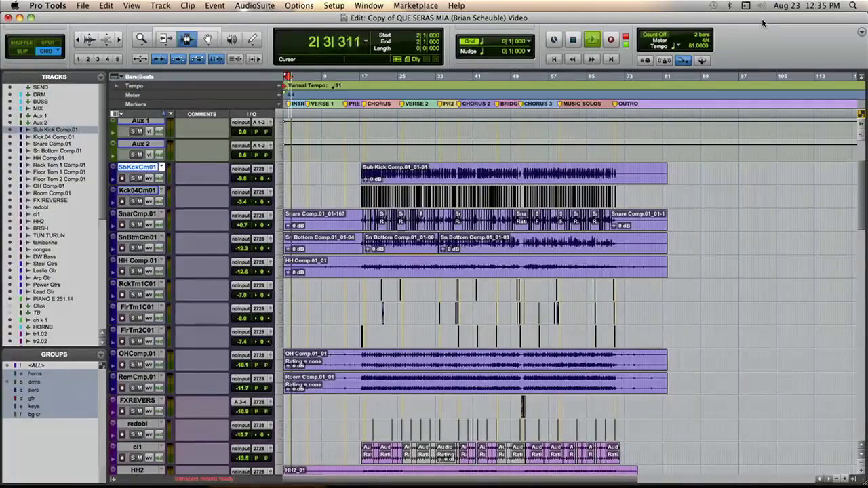Image resolution: width=868 pixels, height=488 pixels.
Task: Select the HORNS track in Tracks list
Action: tap(43, 327)
